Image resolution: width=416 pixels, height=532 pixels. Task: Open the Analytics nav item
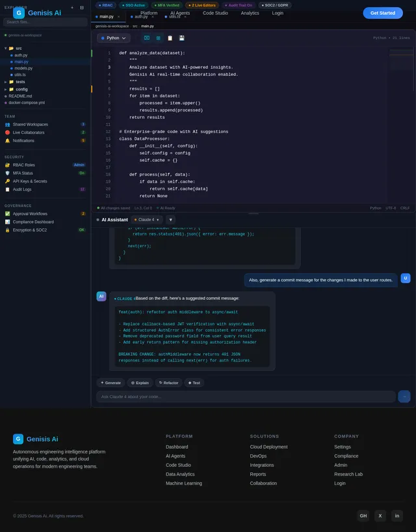pos(250,13)
